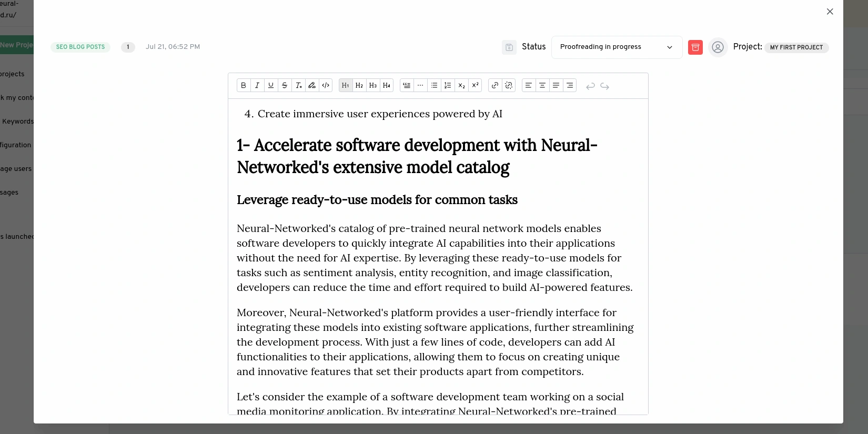Insert a hyperlink

point(495,85)
